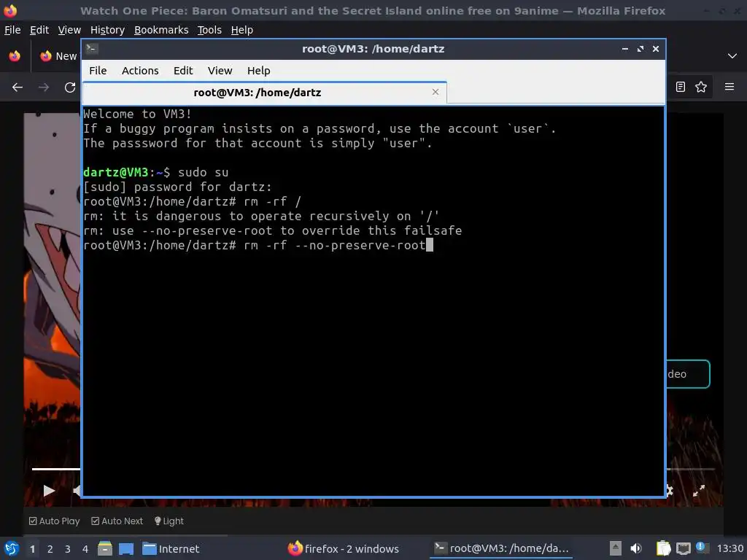
Task: Toggle Firefox reader view icon
Action: [681, 87]
